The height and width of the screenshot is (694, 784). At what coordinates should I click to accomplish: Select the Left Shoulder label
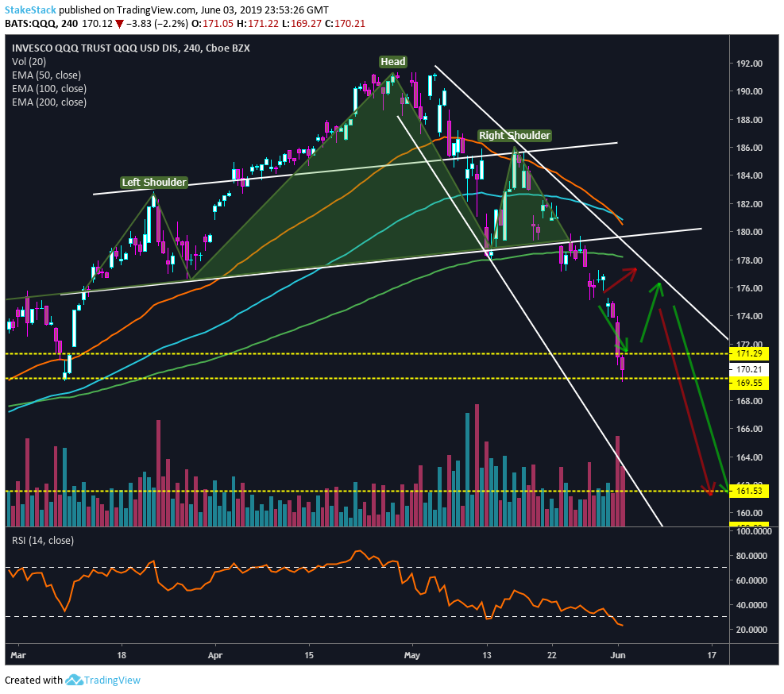(154, 182)
